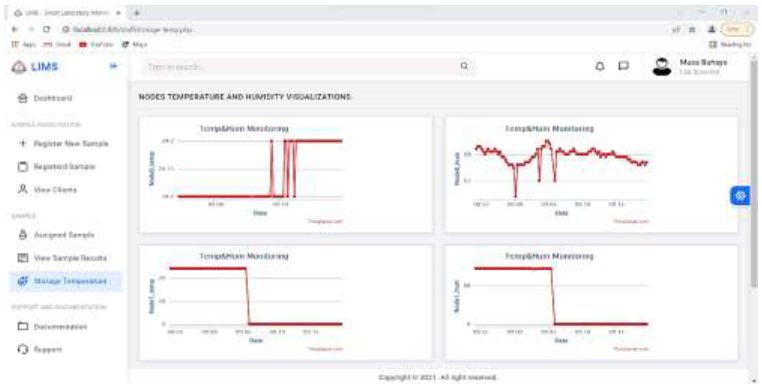
Task: Go to Dashboard in sidebar
Action: 45,98
